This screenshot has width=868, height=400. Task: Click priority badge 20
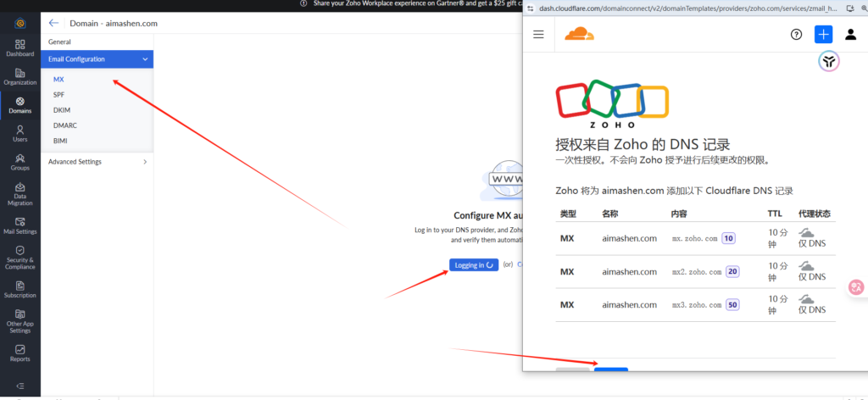[x=732, y=272]
